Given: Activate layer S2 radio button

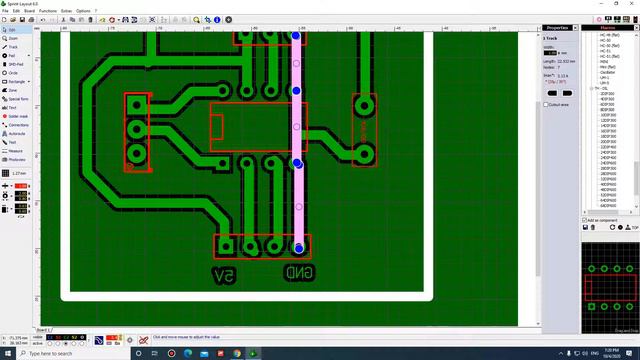Looking at the screenshot, I should (74, 344).
